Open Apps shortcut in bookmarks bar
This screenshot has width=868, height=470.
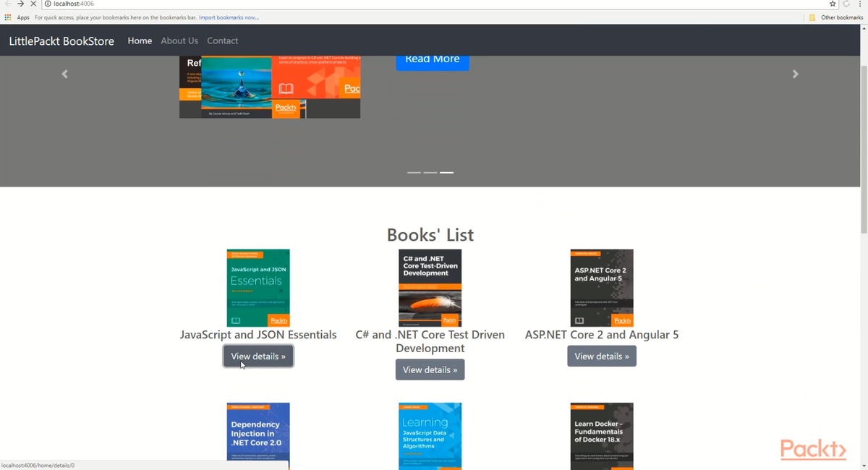pos(17,17)
